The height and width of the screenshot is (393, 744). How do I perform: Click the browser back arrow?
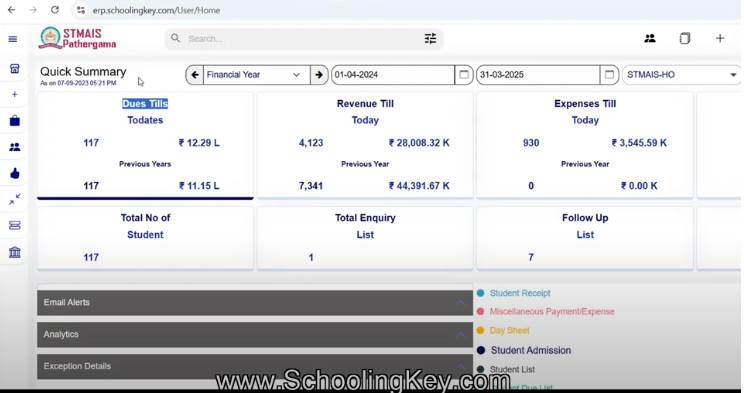click(12, 9)
